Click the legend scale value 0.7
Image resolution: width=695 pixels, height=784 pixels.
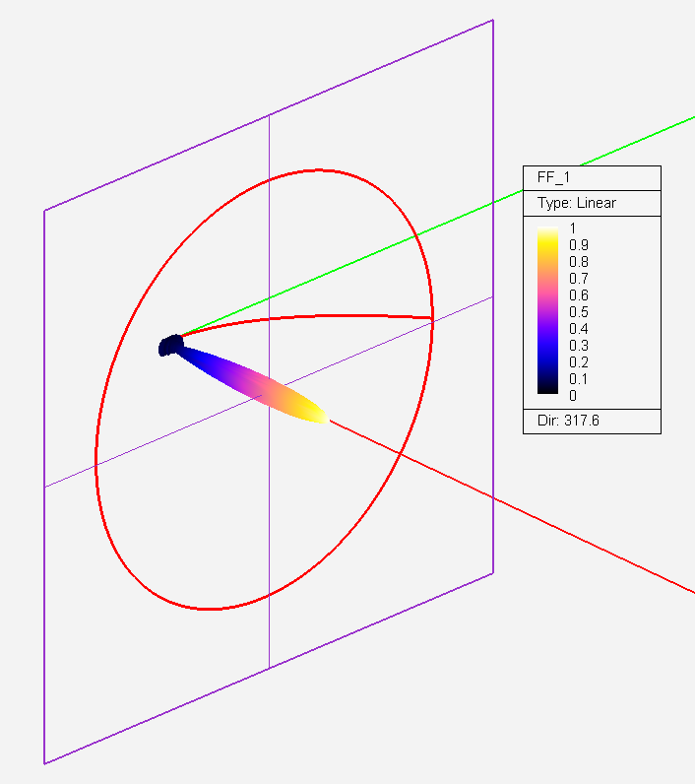point(579,279)
